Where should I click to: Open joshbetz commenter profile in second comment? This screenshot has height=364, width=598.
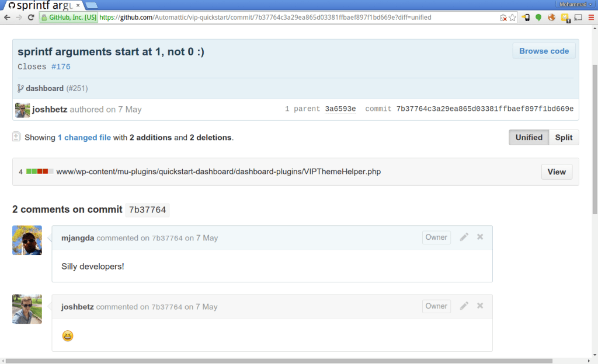(78, 307)
